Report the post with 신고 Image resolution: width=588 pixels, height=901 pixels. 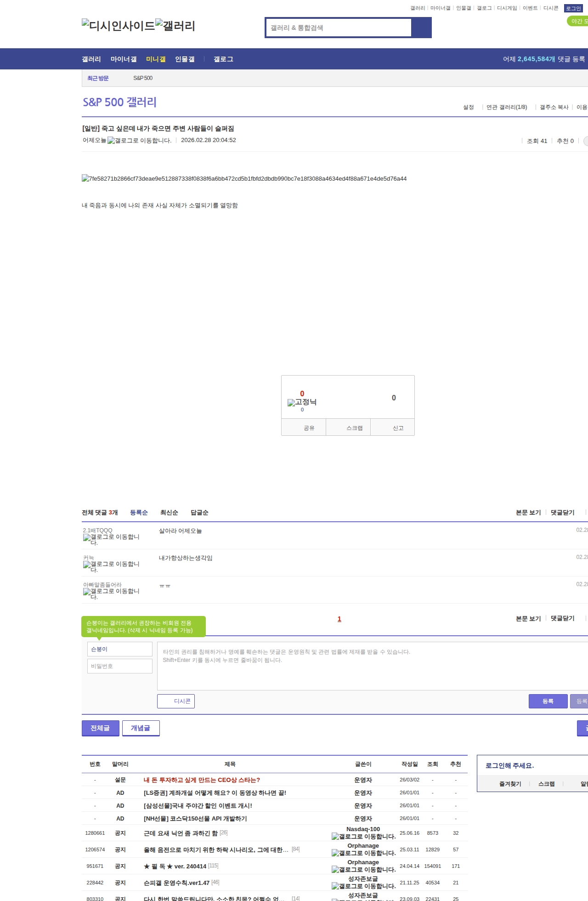tap(393, 428)
